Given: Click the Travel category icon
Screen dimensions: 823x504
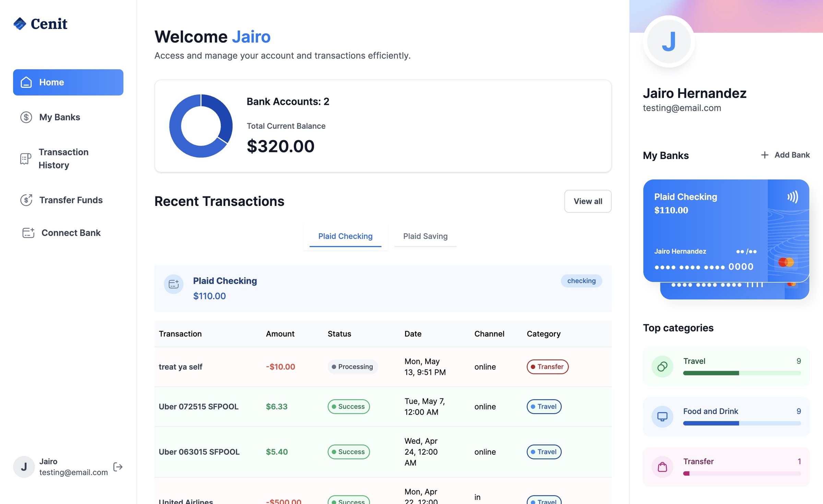Looking at the screenshot, I should tap(662, 366).
